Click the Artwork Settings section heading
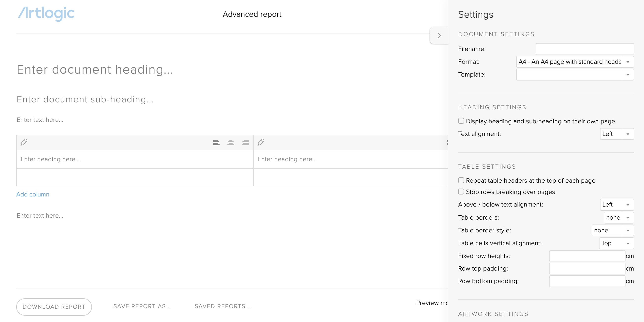Image resolution: width=644 pixels, height=322 pixels. [493, 314]
